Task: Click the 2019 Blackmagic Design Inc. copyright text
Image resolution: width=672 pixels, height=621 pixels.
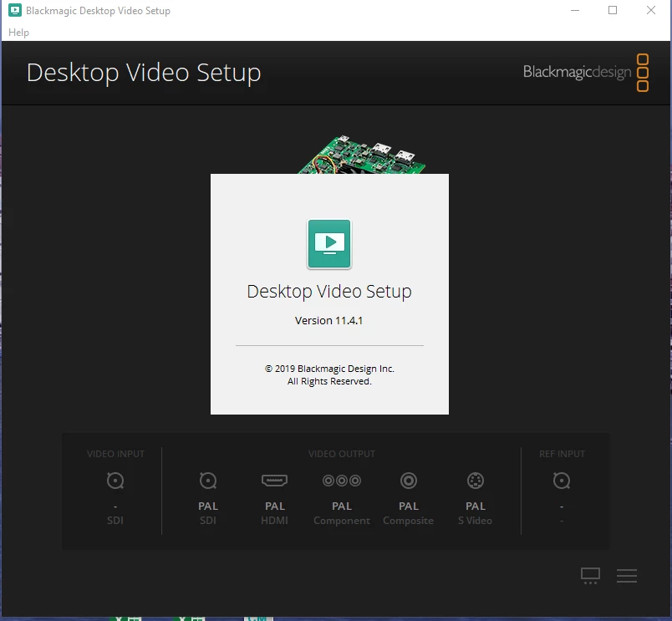Action: [x=329, y=369]
